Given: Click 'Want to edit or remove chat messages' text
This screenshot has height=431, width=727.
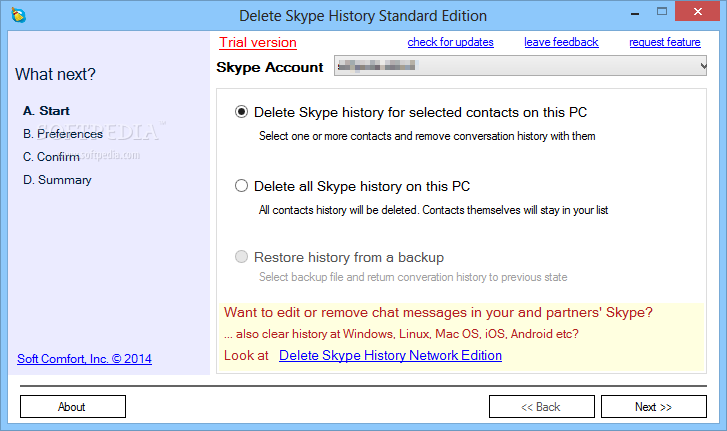Looking at the screenshot, I should (438, 312).
